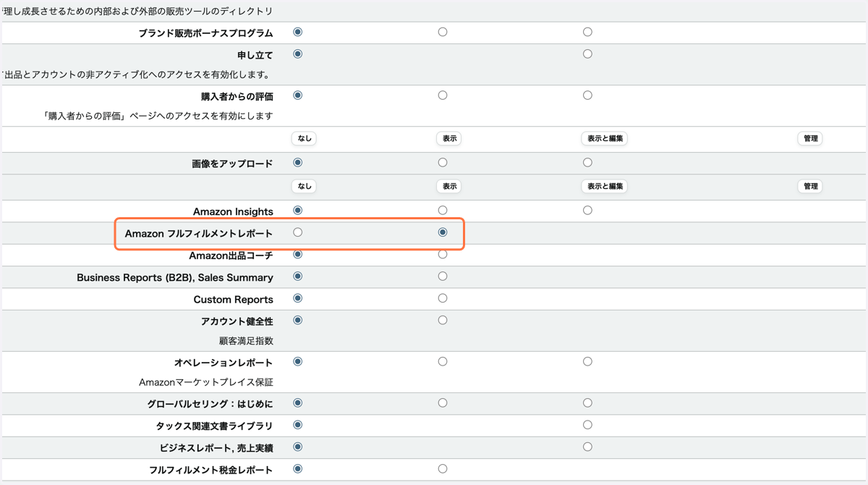This screenshot has width=868, height=485.
Task: Set アカウント健全性 to 表示
Action: point(443,320)
